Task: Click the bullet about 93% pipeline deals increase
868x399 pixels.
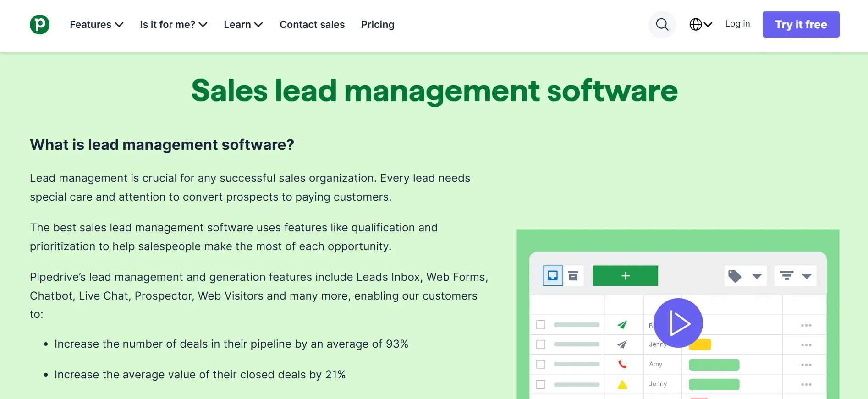Action: [x=231, y=344]
